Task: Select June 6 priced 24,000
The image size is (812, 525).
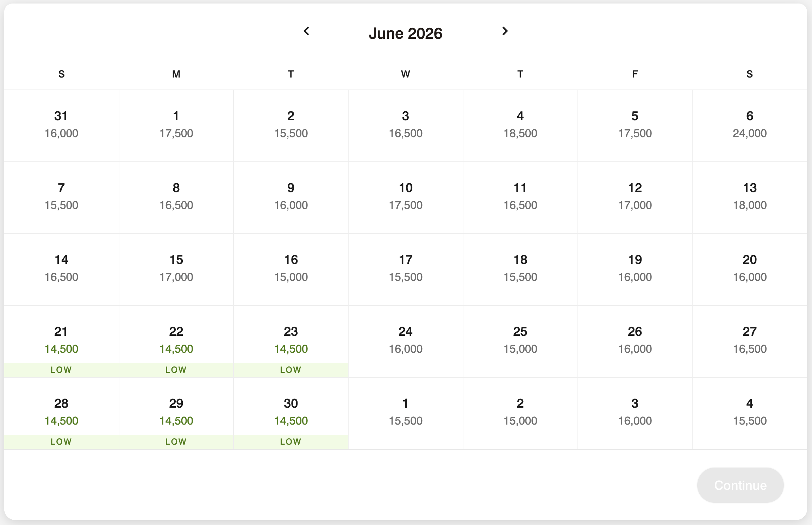Action: pyautogui.click(x=749, y=125)
